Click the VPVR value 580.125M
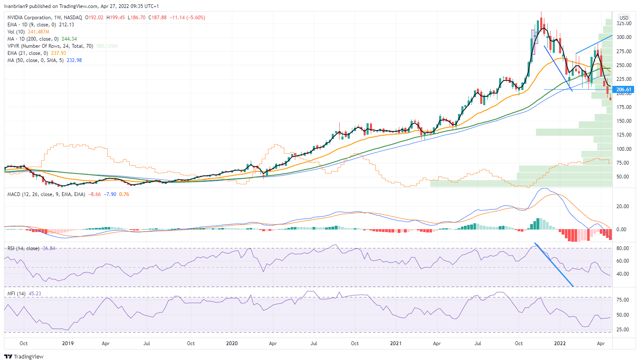The image size is (640, 364). (107, 46)
